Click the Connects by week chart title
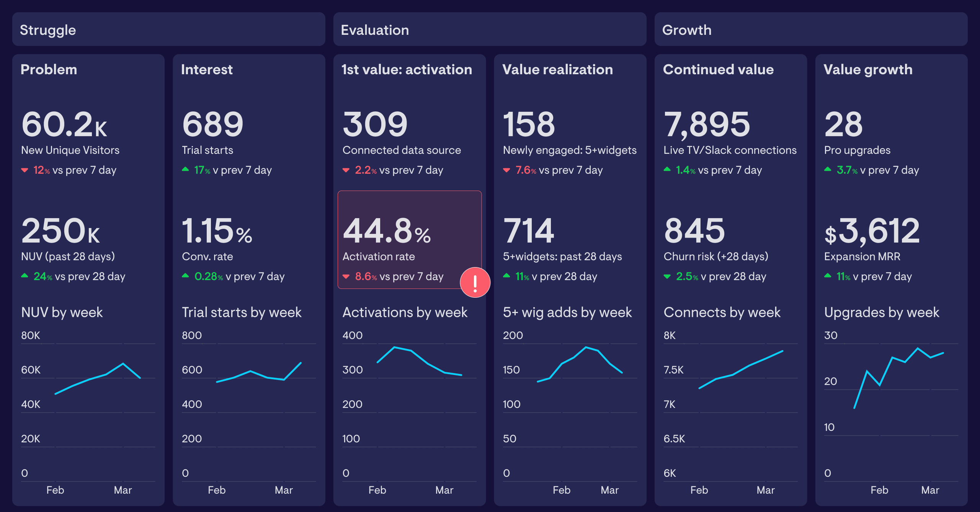This screenshot has width=980, height=512. (722, 312)
